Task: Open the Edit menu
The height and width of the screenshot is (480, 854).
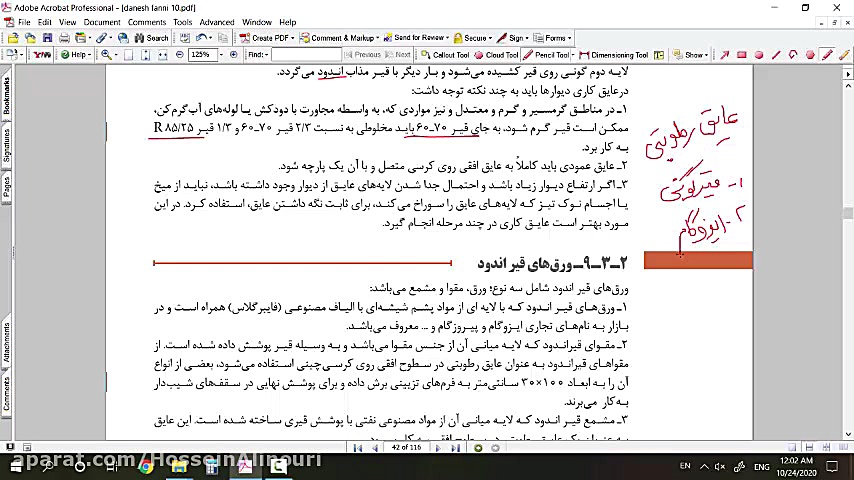Action: point(45,22)
